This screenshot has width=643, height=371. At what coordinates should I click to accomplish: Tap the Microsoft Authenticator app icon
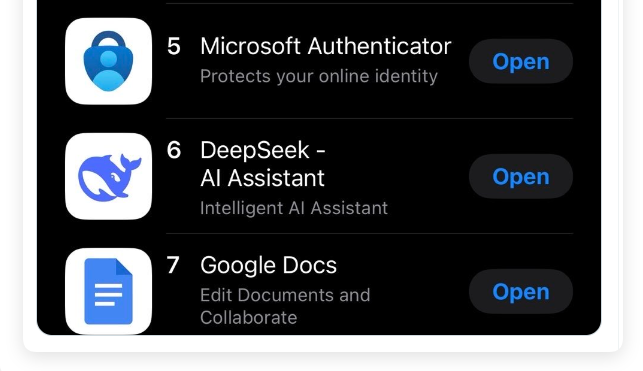click(x=108, y=61)
